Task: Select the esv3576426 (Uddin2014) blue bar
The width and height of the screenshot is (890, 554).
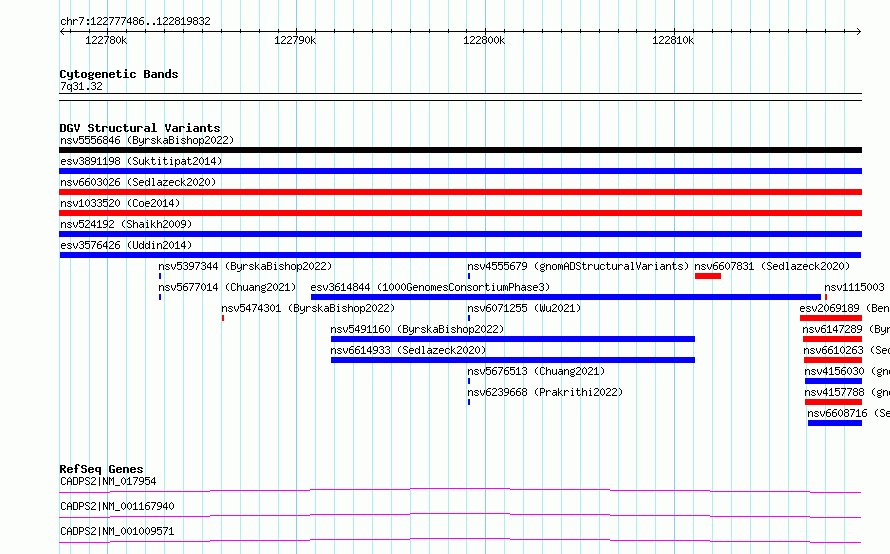Action: click(460, 255)
